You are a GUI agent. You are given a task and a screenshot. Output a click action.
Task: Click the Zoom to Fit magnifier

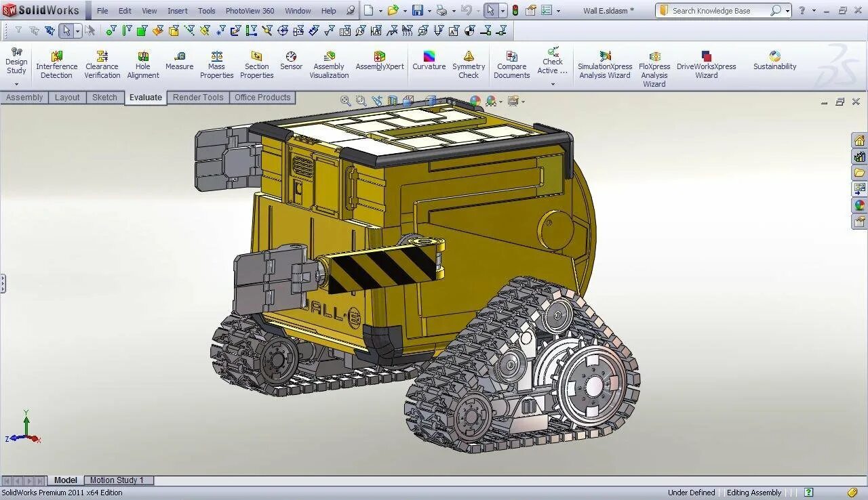(x=345, y=101)
